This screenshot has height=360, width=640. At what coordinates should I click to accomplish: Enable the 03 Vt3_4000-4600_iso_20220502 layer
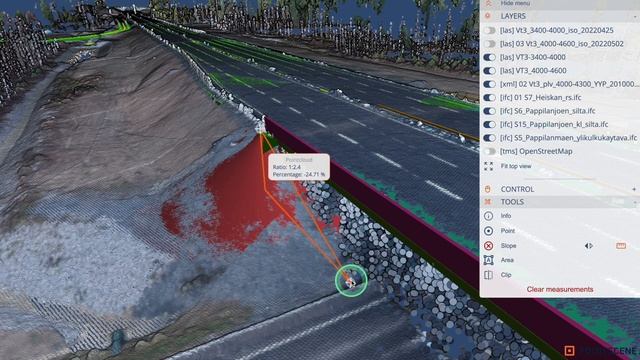[x=490, y=44]
